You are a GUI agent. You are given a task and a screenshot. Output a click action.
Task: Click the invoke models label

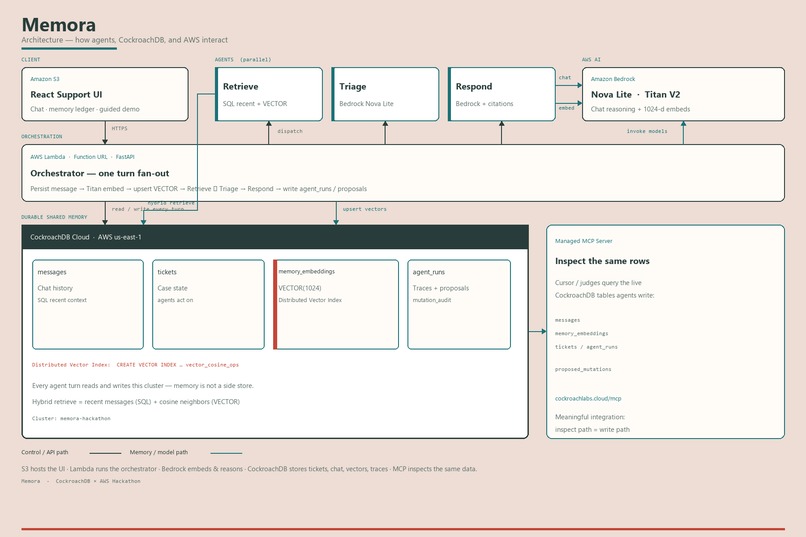click(x=647, y=132)
